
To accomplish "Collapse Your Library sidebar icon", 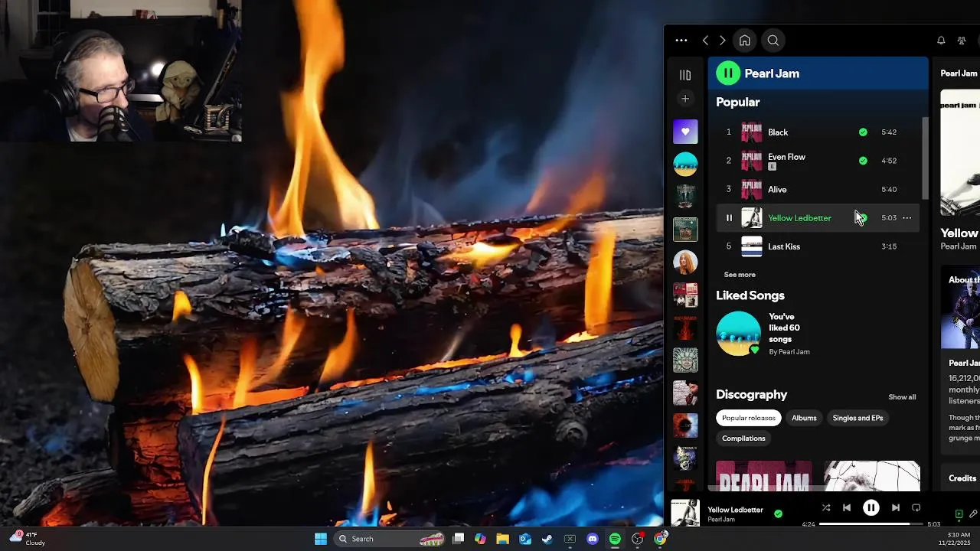I will [x=685, y=75].
